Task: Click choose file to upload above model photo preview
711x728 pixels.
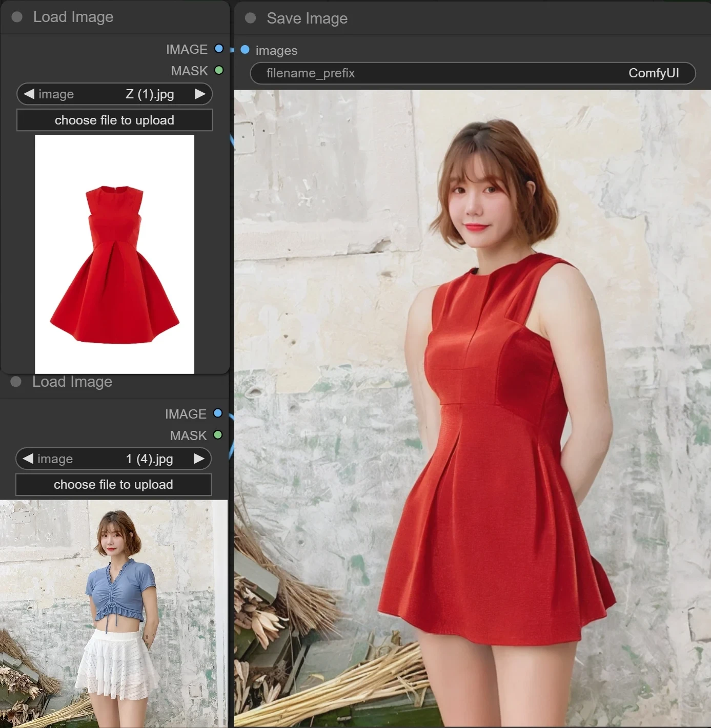Action: [x=113, y=485]
